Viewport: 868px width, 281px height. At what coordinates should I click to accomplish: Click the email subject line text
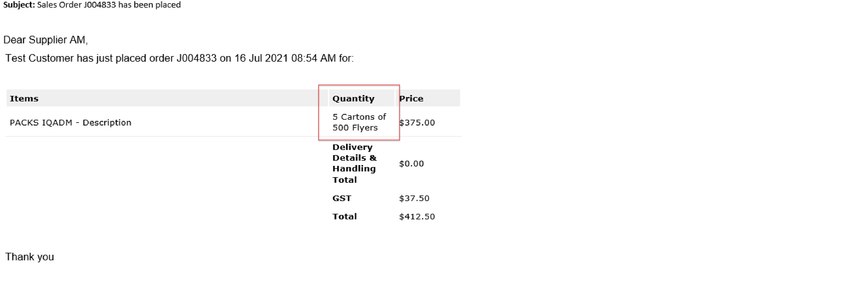[x=108, y=5]
